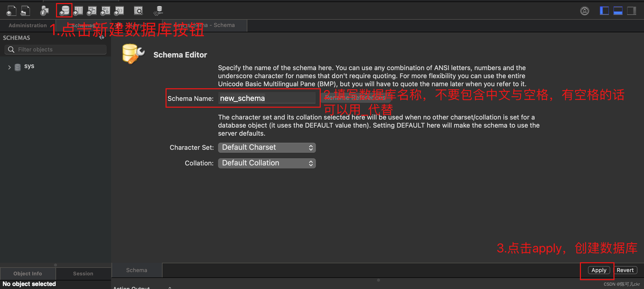This screenshot has height=289, width=644.
Task: Click the Apply button
Action: 599,270
